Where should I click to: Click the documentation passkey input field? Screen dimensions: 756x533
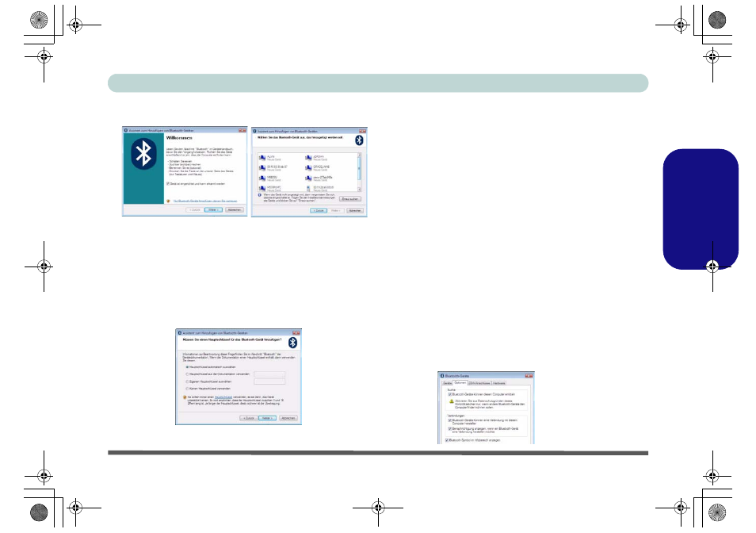click(x=269, y=374)
